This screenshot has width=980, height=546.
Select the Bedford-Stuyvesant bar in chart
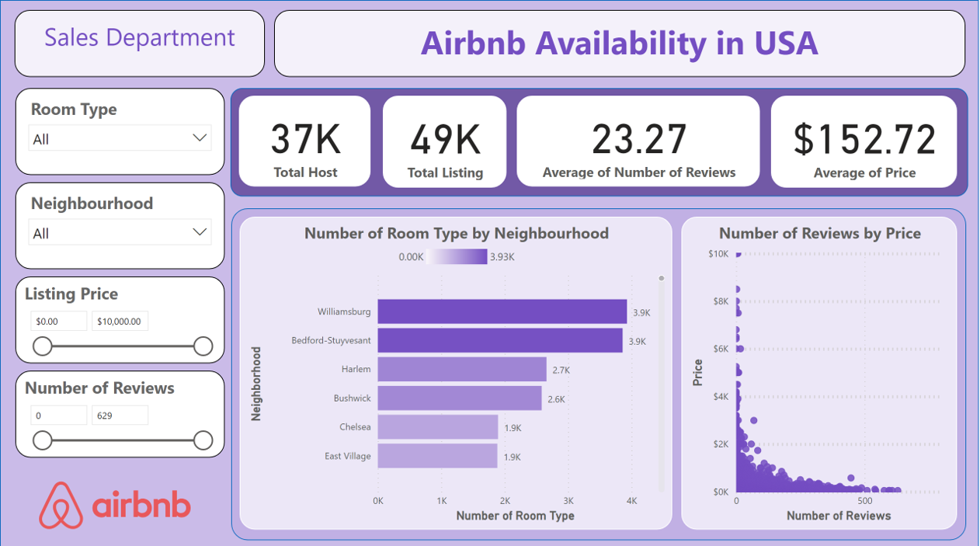(500, 340)
